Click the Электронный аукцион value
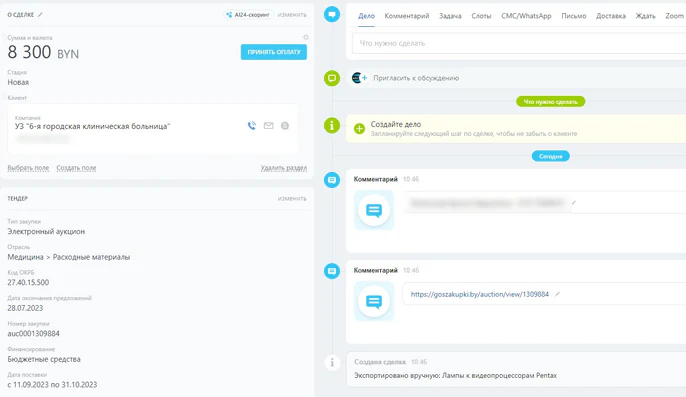686x397 pixels. pos(46,232)
